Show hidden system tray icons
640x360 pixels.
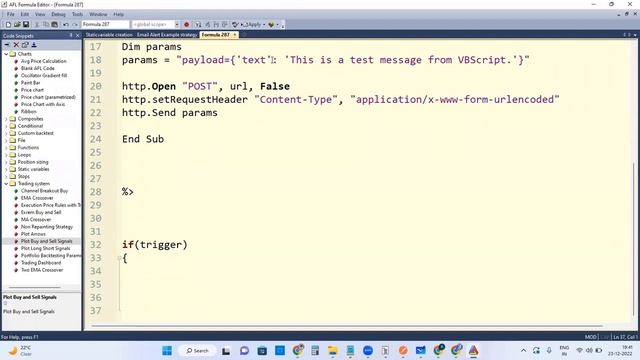pos(523,351)
